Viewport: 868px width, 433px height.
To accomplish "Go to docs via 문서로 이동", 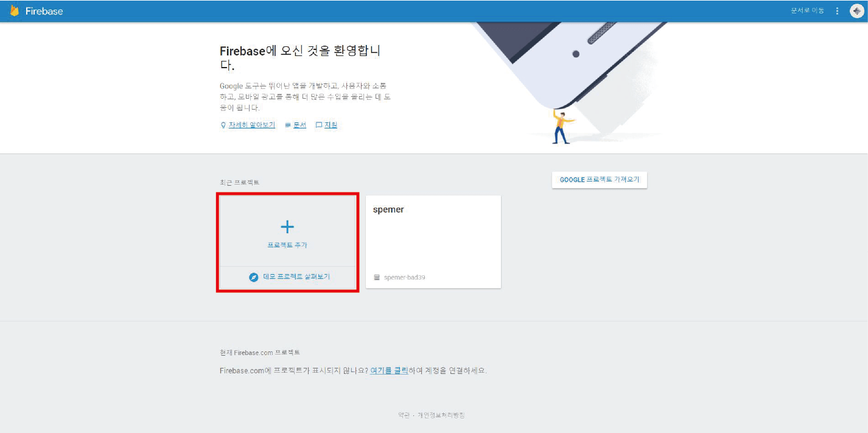I will click(x=807, y=11).
